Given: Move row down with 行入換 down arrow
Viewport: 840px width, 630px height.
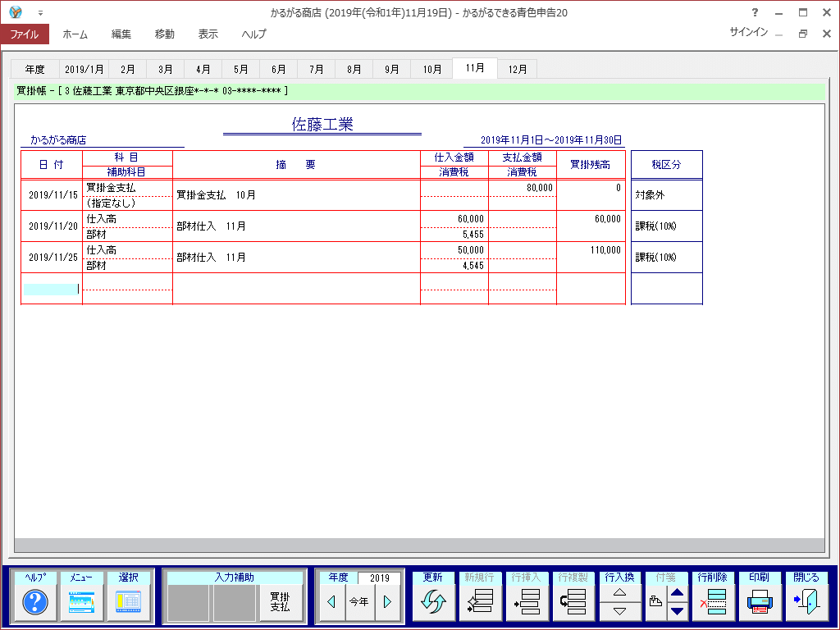Looking at the screenshot, I should [x=620, y=611].
